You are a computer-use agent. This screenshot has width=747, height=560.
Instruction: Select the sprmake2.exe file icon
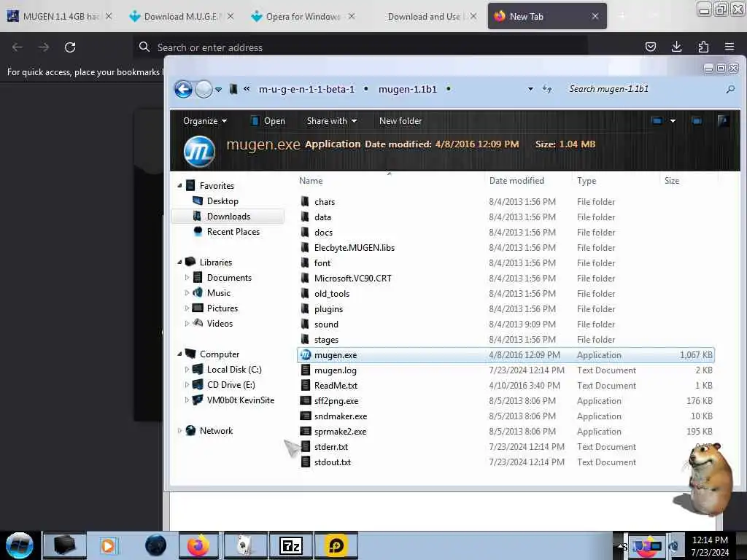[306, 431]
